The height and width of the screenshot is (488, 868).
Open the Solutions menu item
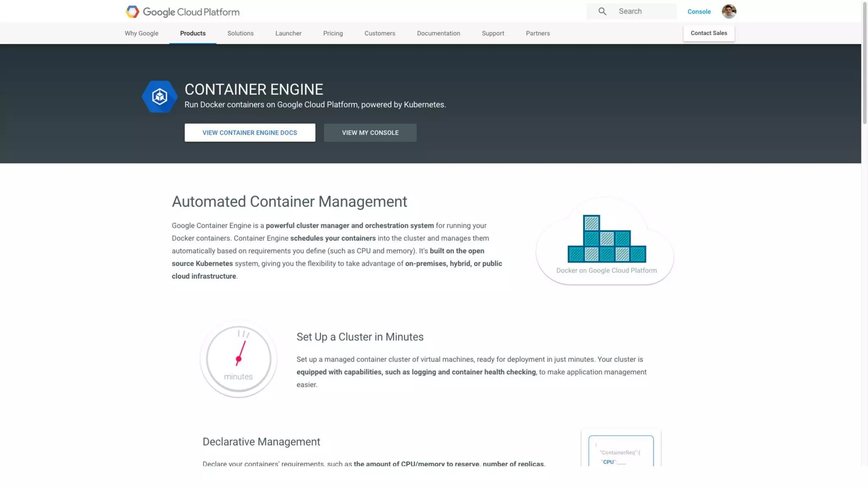[240, 33]
